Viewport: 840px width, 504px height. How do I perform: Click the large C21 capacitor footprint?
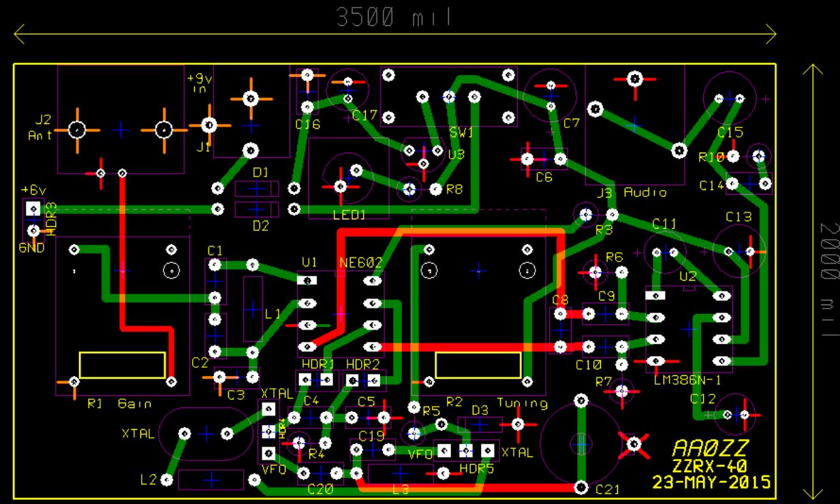click(580, 443)
